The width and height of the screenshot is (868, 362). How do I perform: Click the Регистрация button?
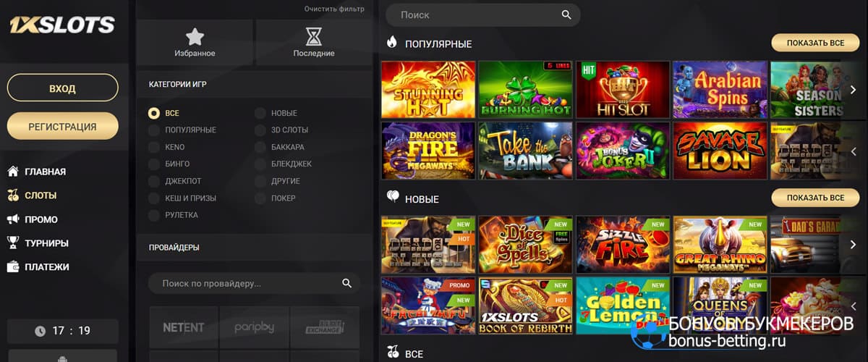coord(62,126)
